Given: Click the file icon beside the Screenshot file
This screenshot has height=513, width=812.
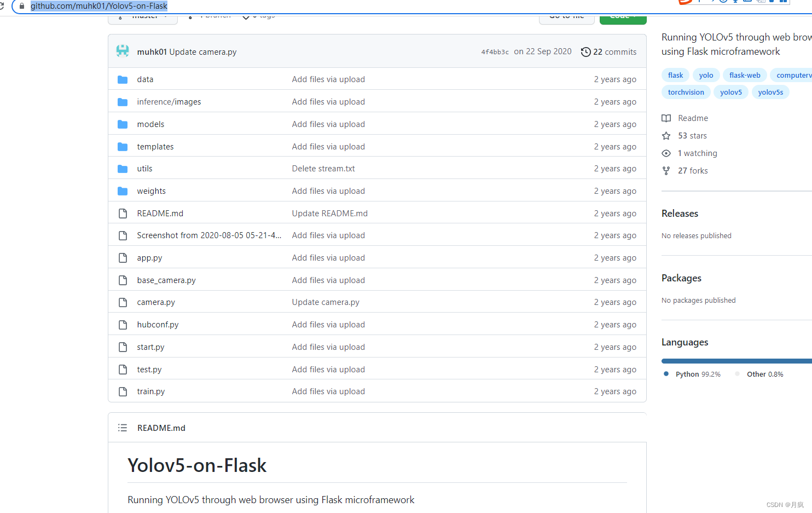Looking at the screenshot, I should [123, 235].
